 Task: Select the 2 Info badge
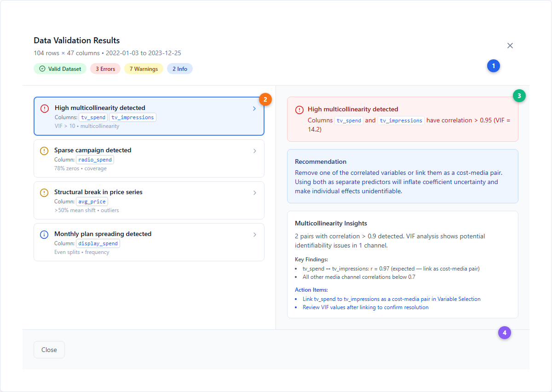point(180,69)
